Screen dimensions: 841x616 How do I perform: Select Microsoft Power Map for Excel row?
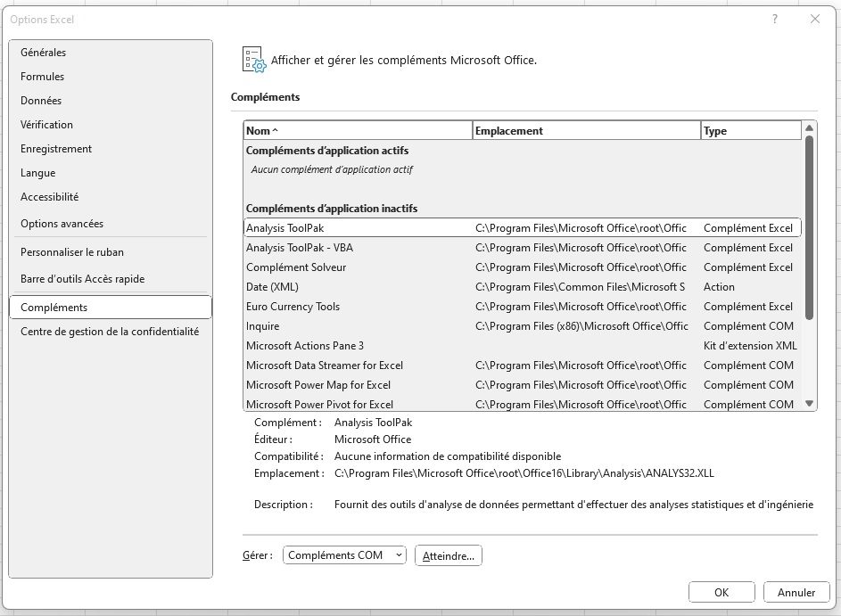tap(523, 385)
